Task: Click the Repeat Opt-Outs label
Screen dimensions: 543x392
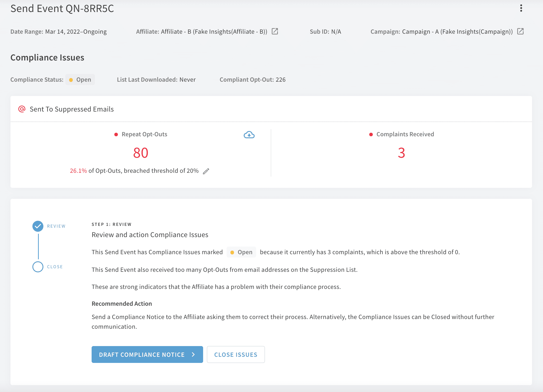Action: [144, 134]
